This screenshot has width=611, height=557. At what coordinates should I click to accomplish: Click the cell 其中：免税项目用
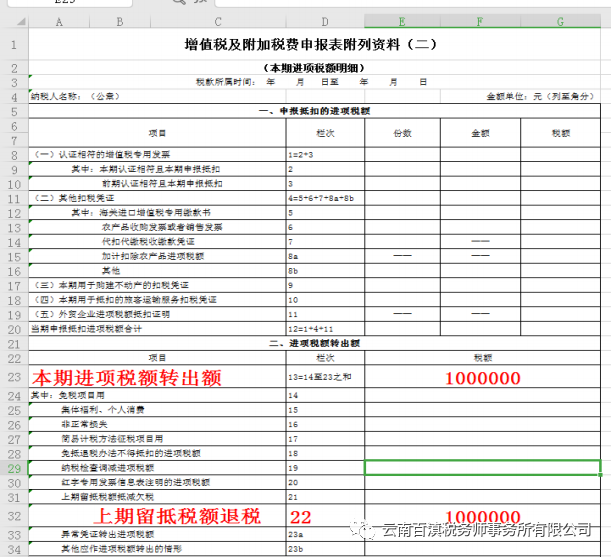coord(157,395)
